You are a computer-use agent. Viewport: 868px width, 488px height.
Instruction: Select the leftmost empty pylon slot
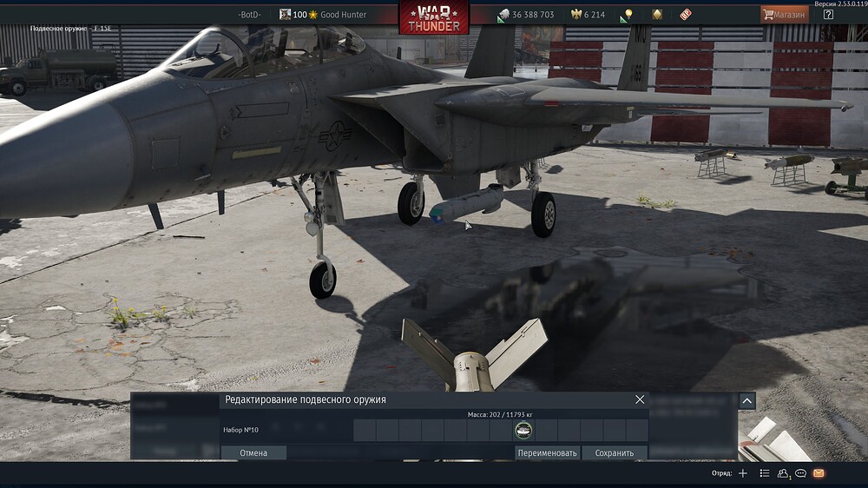click(365, 430)
